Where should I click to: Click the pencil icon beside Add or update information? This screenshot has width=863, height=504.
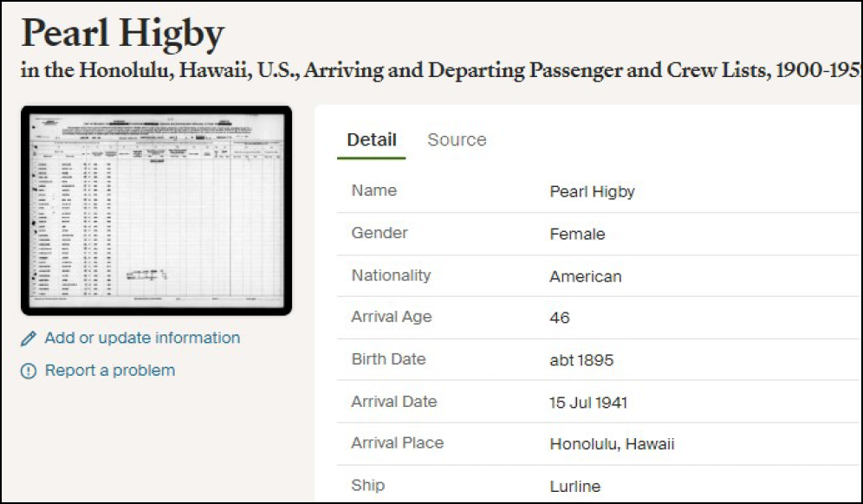coord(29,339)
